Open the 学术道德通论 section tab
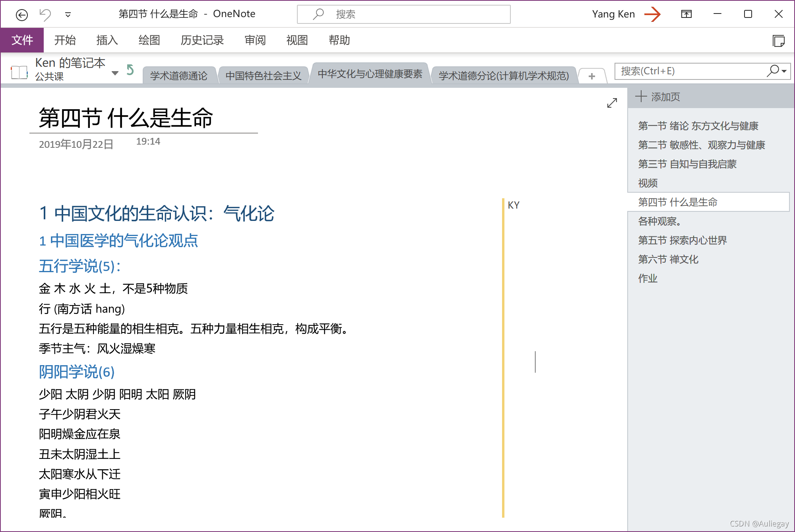The width and height of the screenshot is (795, 532). click(179, 75)
